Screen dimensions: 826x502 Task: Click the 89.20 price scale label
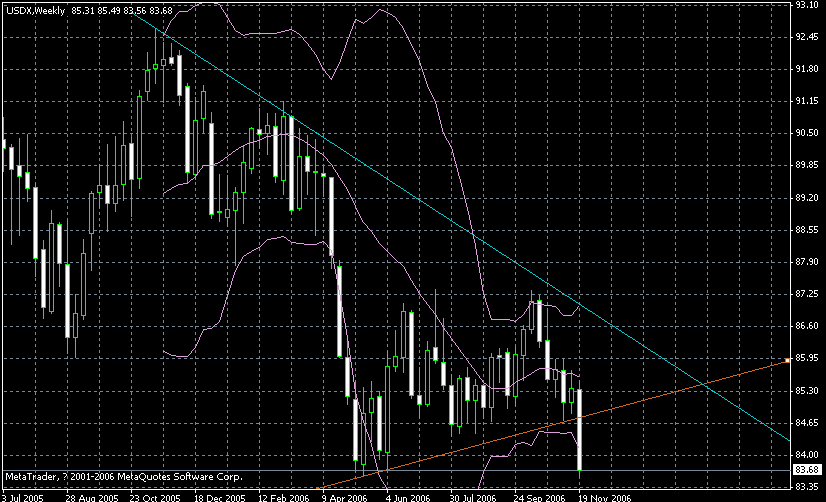[807, 198]
